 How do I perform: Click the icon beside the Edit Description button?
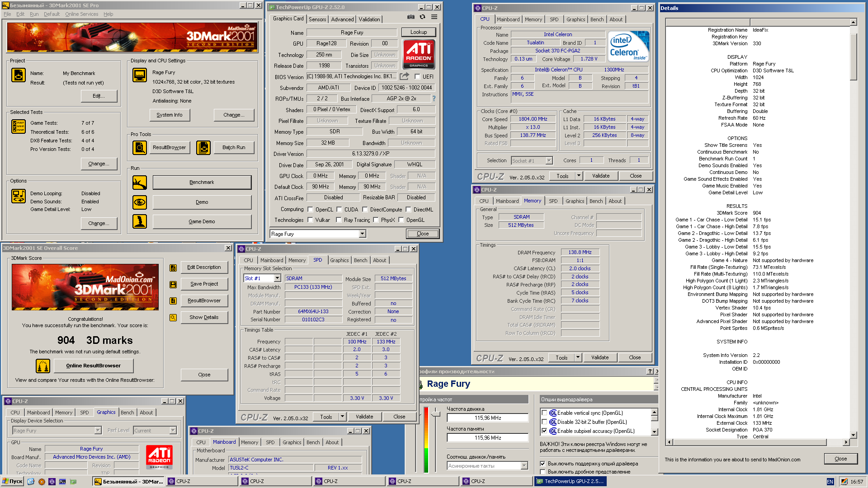coord(173,268)
